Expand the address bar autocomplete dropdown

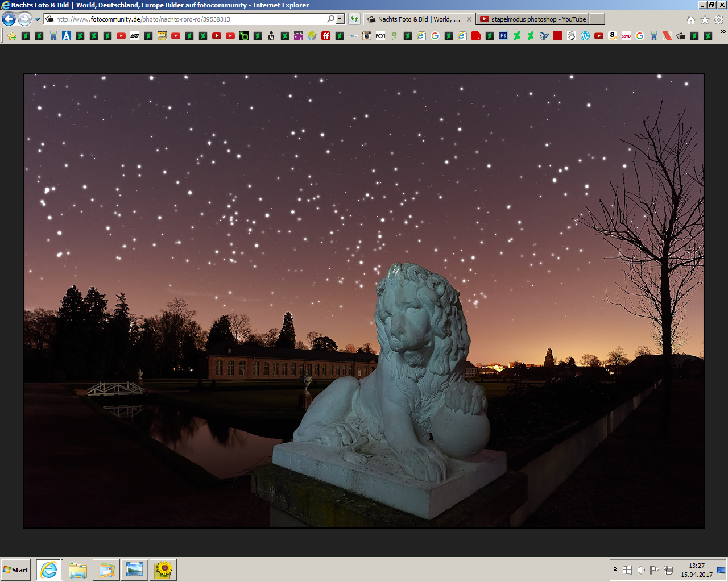coord(340,19)
